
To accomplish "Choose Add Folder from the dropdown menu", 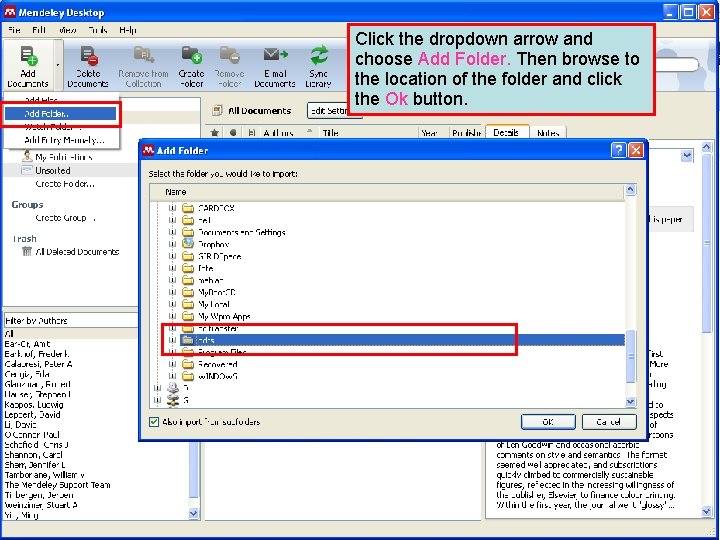I will pos(61,113).
